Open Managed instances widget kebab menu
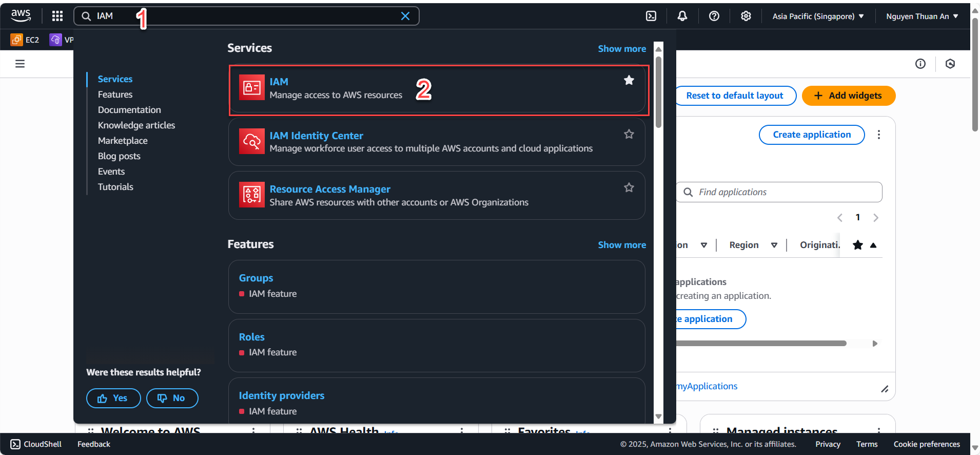 pos(879,430)
